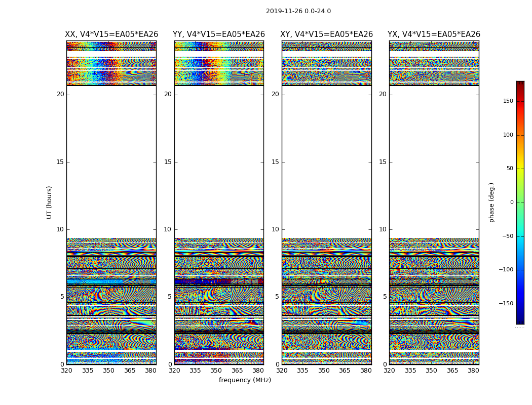Select the "XY, V4*V15=EA05*EA26" panel title
The height and width of the screenshot is (405, 532).
pos(326,34)
